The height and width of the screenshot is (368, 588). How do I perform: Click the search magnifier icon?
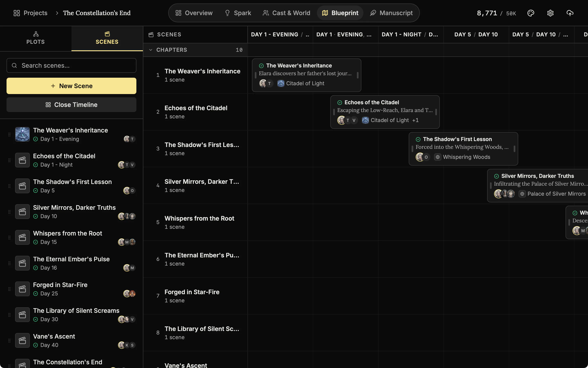point(14,65)
